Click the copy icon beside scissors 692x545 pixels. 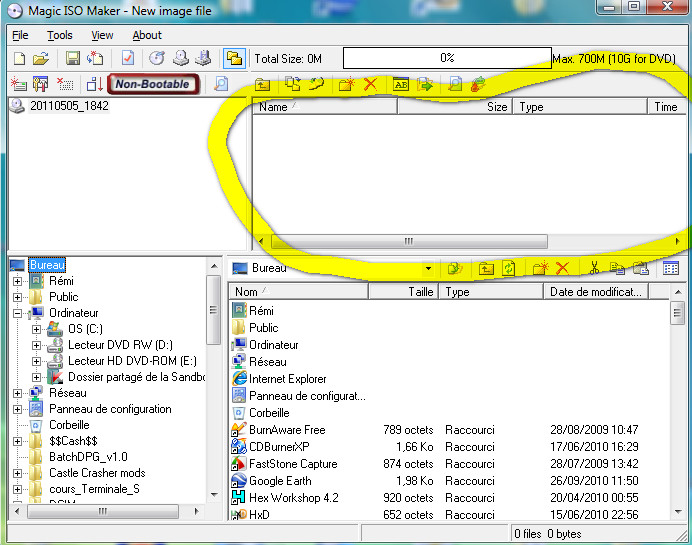[617, 268]
